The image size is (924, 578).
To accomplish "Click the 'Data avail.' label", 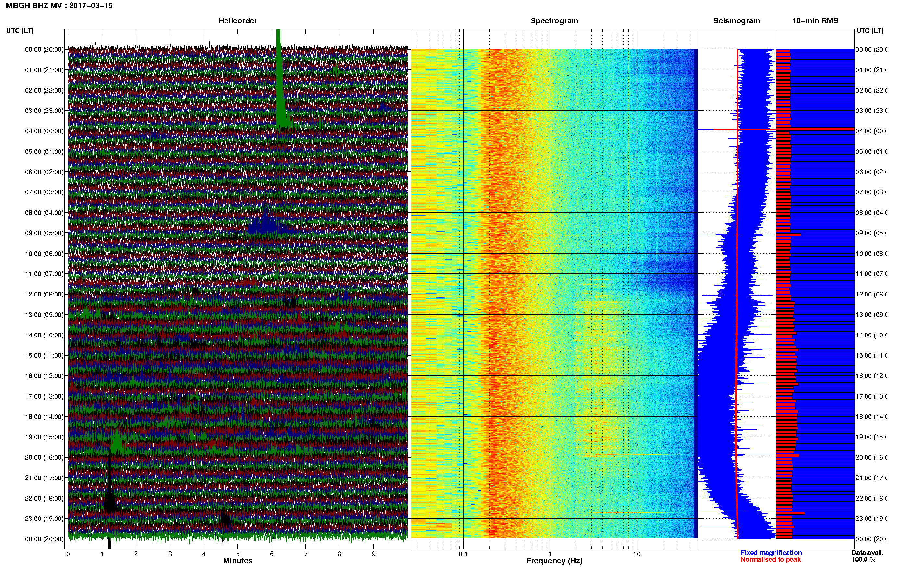I will [867, 553].
